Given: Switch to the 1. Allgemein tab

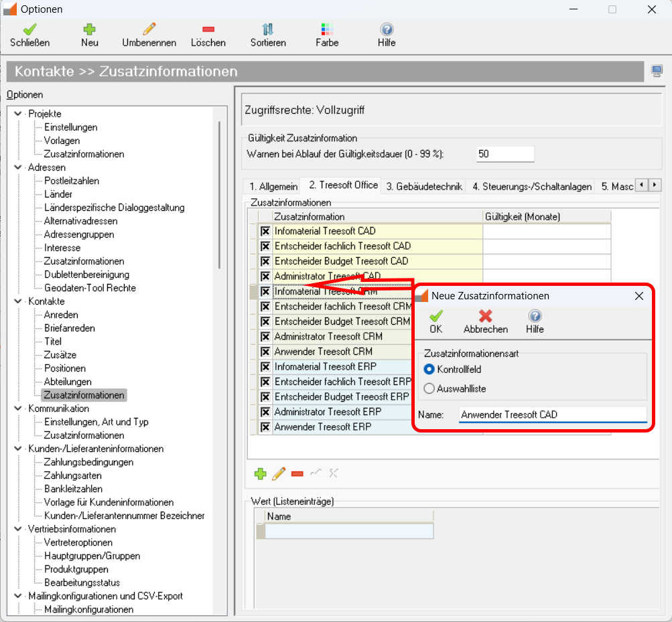Looking at the screenshot, I should pyautogui.click(x=273, y=186).
